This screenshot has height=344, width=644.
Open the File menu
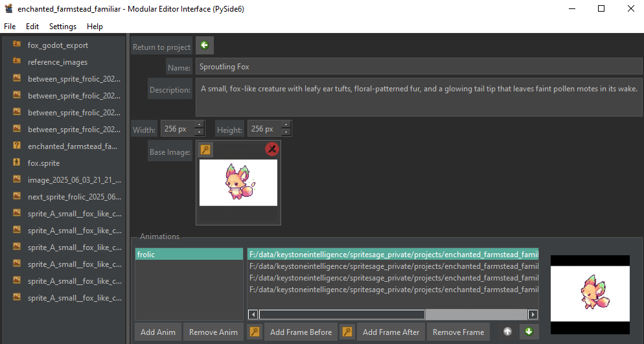point(10,27)
